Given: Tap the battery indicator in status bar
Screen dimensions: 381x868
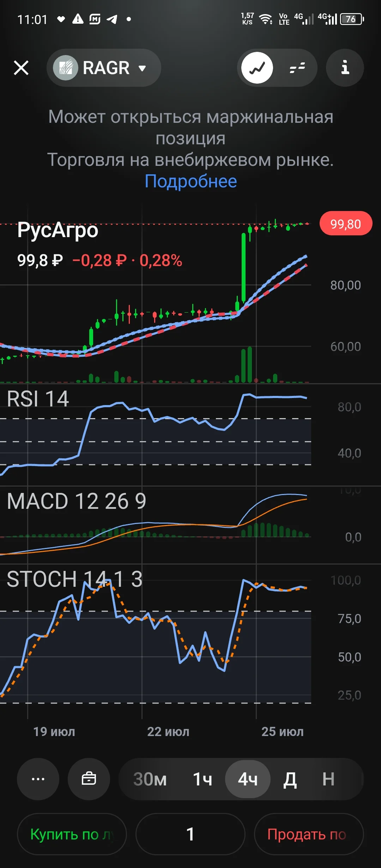Looking at the screenshot, I should click(x=352, y=19).
